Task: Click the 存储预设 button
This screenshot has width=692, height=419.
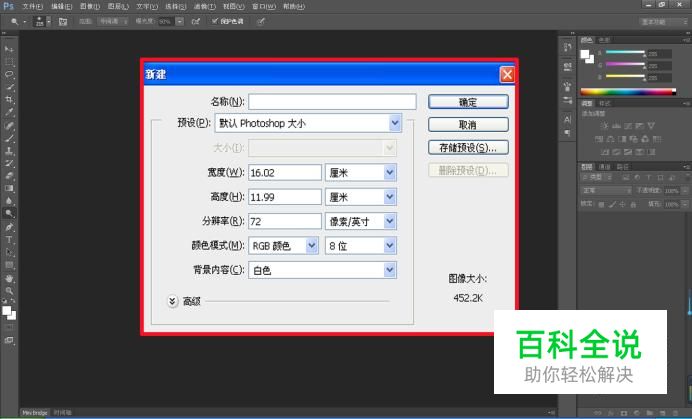Action: [x=468, y=147]
